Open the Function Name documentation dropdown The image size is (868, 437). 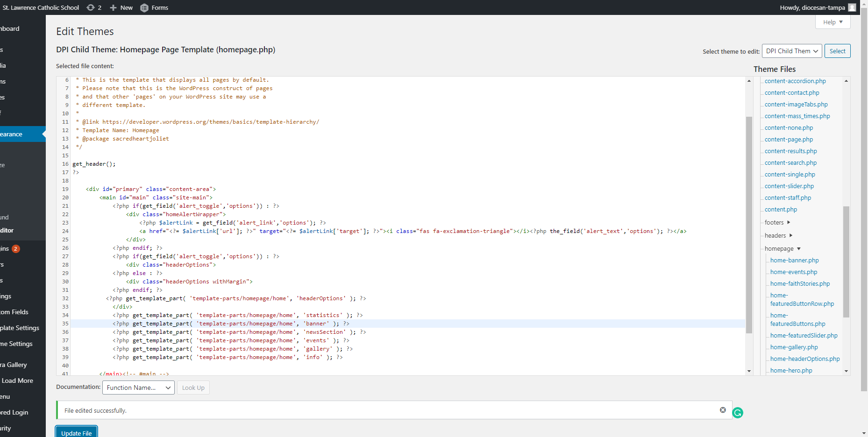pos(138,388)
